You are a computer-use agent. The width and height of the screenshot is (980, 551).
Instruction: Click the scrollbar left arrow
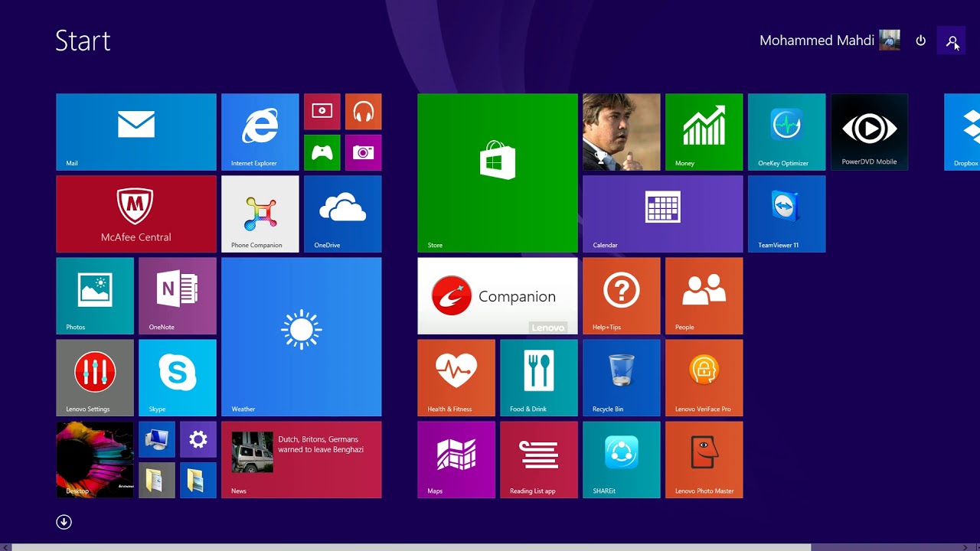[x=5, y=547]
